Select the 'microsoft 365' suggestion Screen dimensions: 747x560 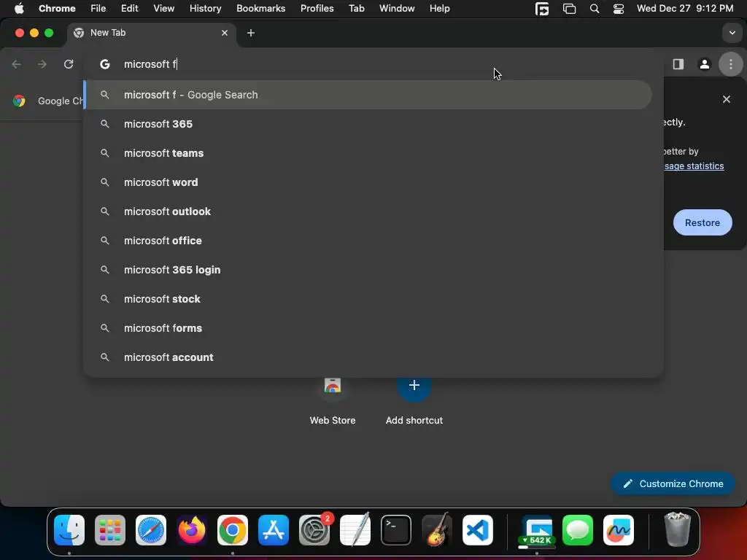[x=368, y=124]
